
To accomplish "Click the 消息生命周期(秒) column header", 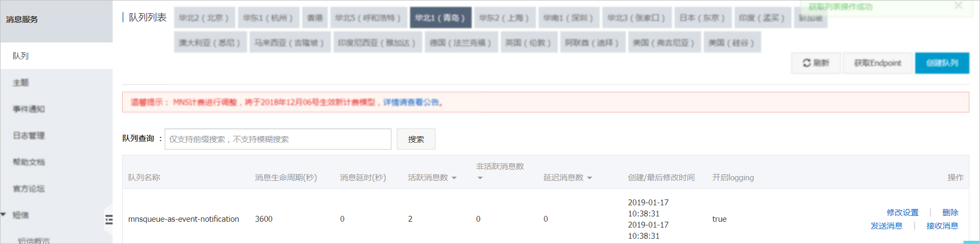I will [286, 178].
